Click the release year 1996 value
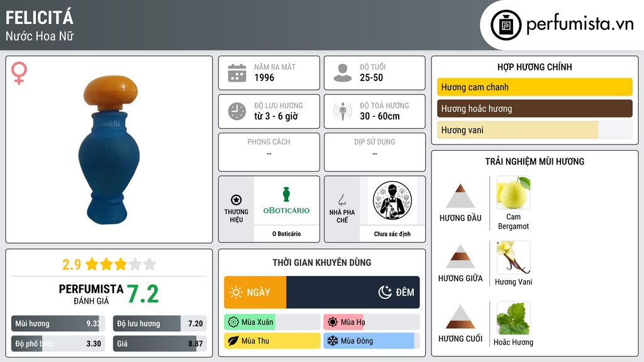 (x=264, y=77)
